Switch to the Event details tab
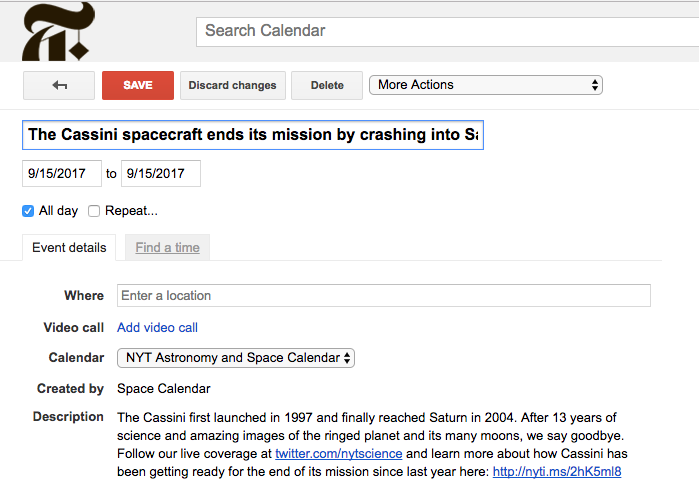699x494 pixels. 69,248
